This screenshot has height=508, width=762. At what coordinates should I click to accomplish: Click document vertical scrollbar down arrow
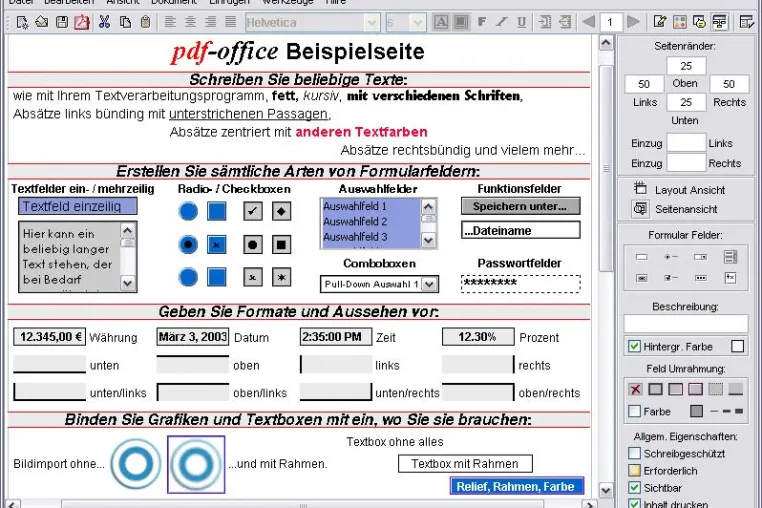click(606, 490)
